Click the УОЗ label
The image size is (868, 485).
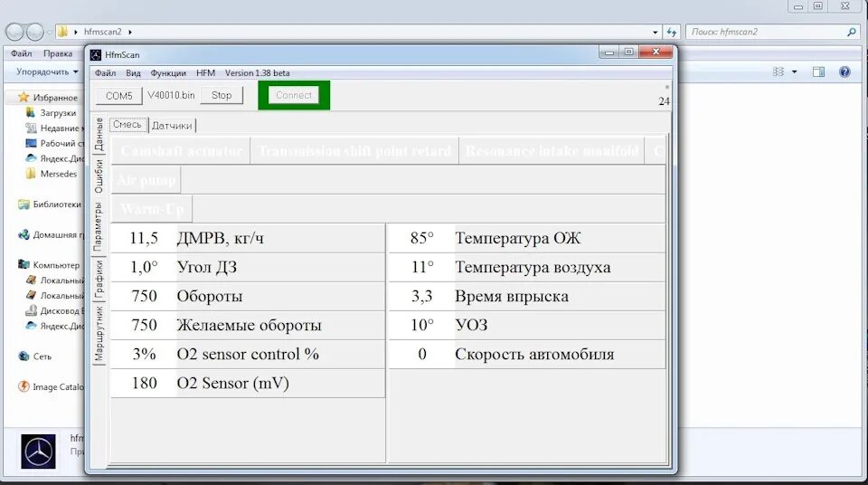(472, 326)
